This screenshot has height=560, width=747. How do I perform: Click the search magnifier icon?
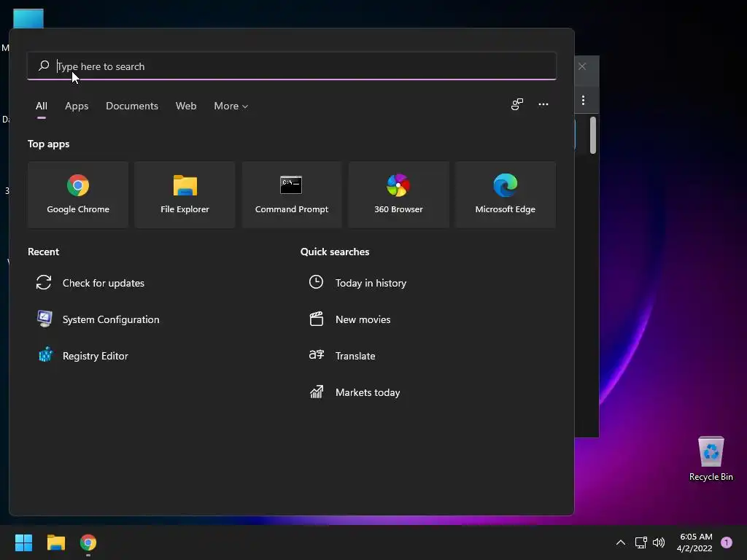44,66
